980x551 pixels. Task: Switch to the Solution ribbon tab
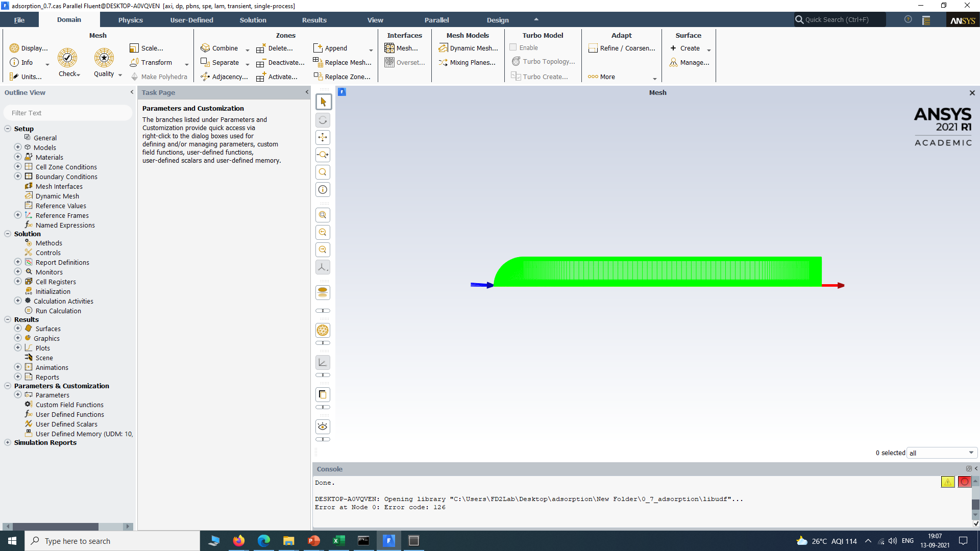[253, 20]
